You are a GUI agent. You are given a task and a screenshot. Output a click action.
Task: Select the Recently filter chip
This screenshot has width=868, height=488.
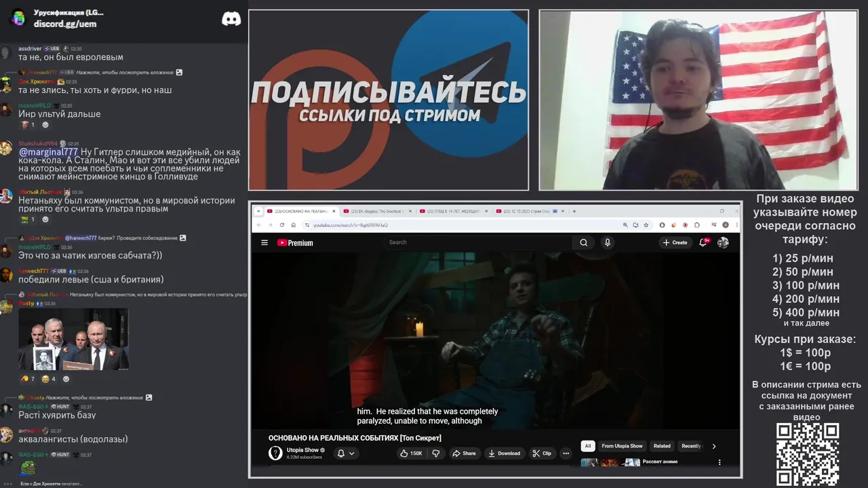[691, 446]
